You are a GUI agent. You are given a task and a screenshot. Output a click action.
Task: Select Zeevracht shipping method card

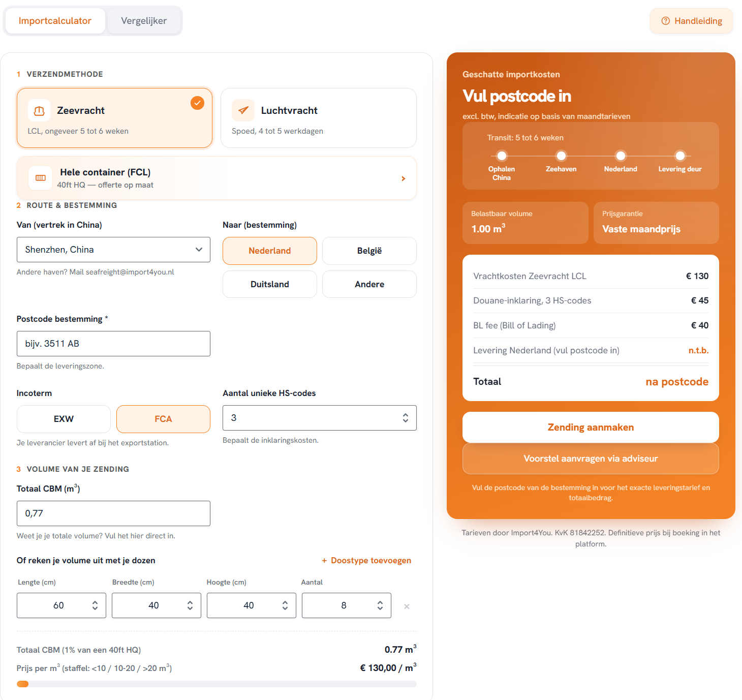[114, 118]
